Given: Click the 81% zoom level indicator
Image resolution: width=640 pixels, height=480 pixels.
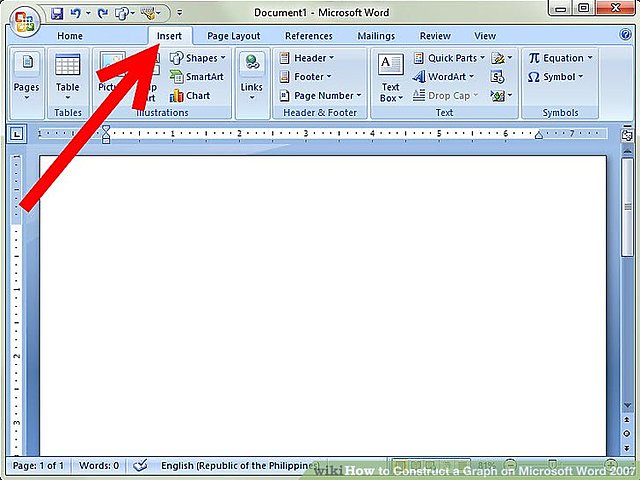Looking at the screenshot, I should pyautogui.click(x=486, y=465).
